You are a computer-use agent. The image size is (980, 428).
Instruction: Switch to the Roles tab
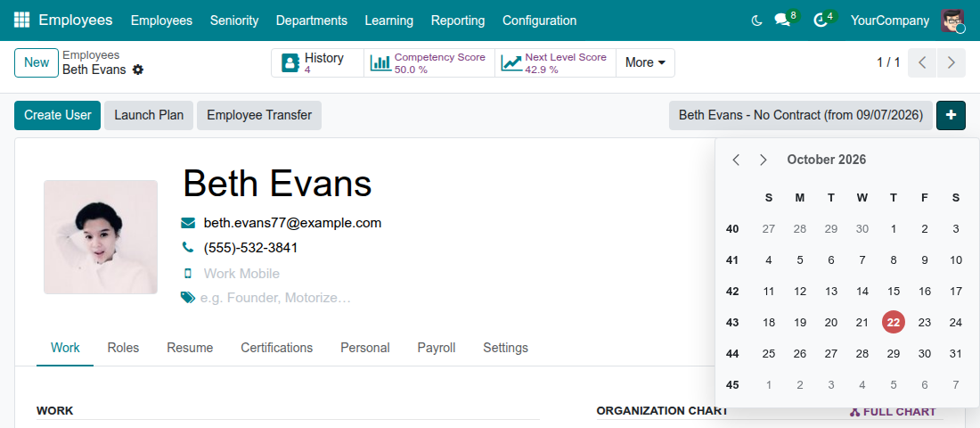tap(123, 348)
